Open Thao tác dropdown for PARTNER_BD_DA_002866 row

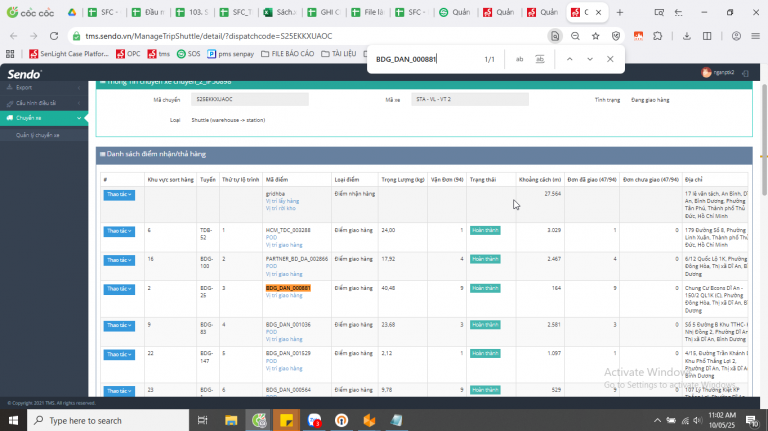coord(119,260)
